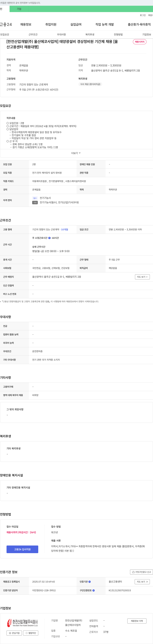Click the 비희망 military service value
Screen dimensions: 153x644
coord(35,395)
